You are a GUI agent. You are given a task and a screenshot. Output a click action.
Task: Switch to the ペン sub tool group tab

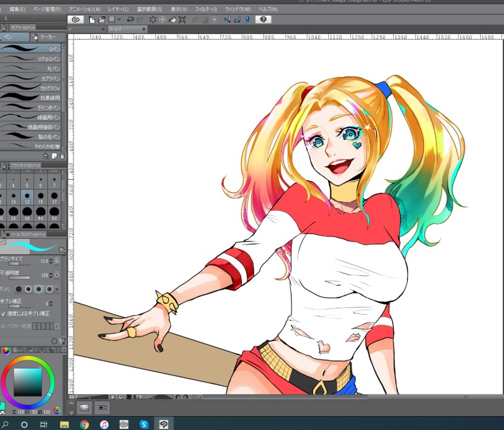(14, 37)
